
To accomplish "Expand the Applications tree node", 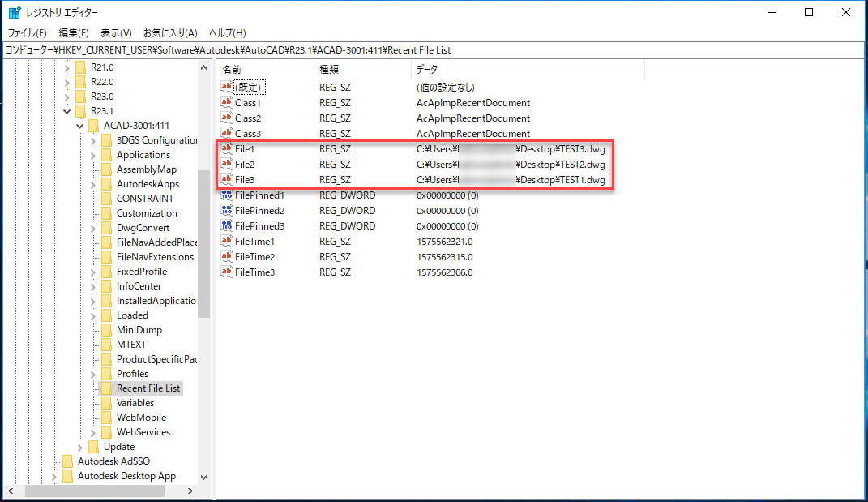I will 93,155.
